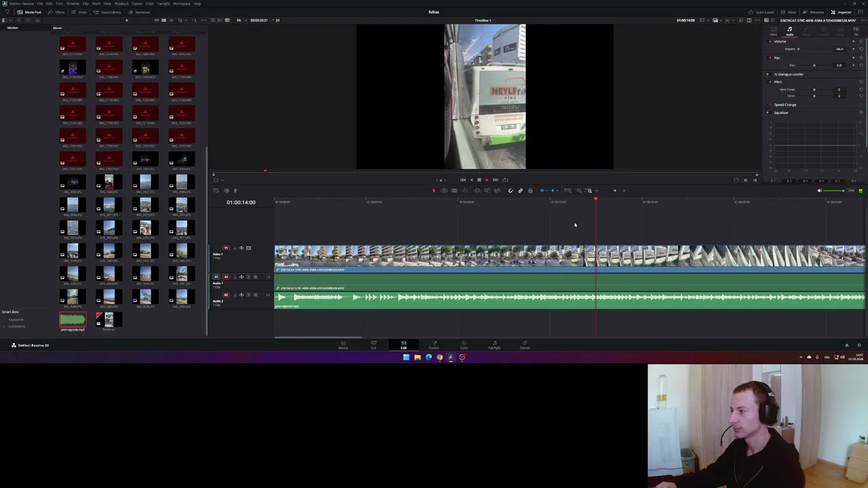Click the Insert Clip toolbar icon

click(477, 190)
